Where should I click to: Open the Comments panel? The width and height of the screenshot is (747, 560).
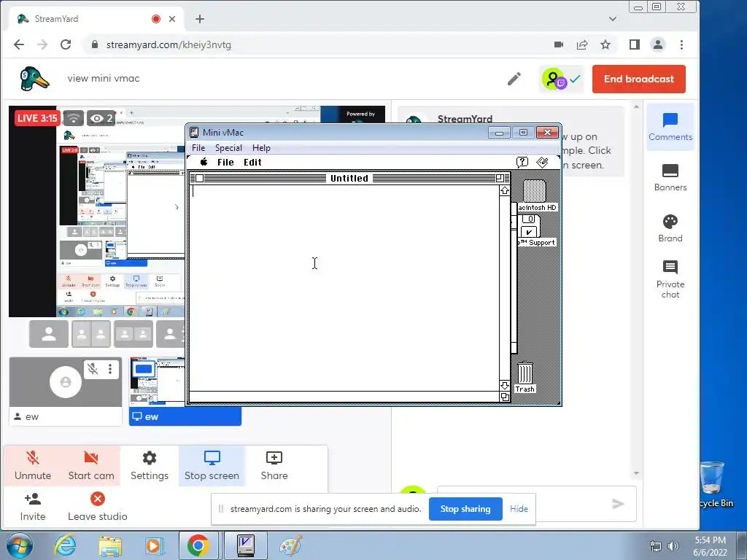[670, 127]
